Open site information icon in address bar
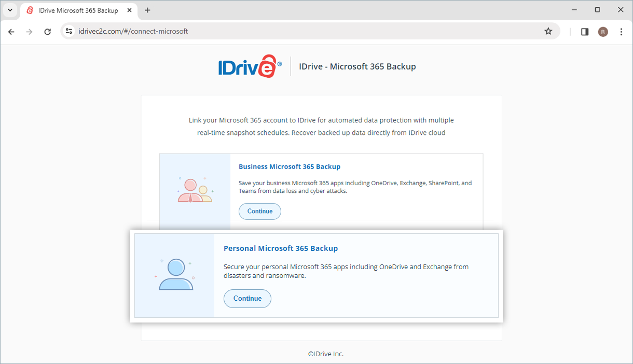The image size is (633, 364). [x=69, y=31]
